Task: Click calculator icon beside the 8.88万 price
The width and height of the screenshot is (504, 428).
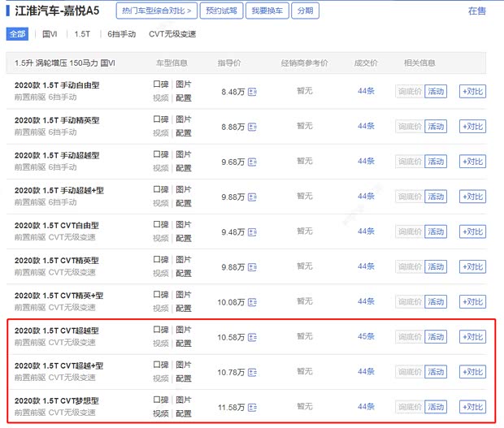Action: [x=252, y=127]
